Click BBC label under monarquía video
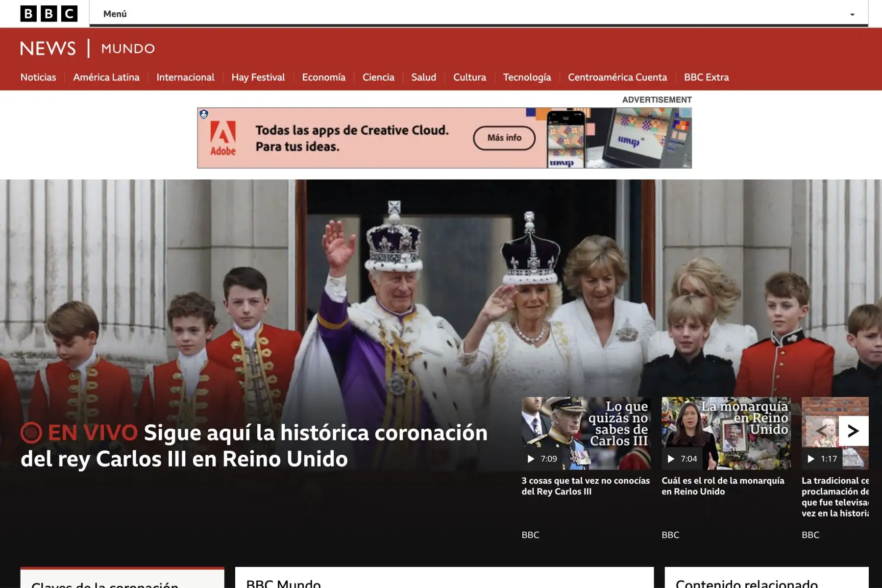 670,535
